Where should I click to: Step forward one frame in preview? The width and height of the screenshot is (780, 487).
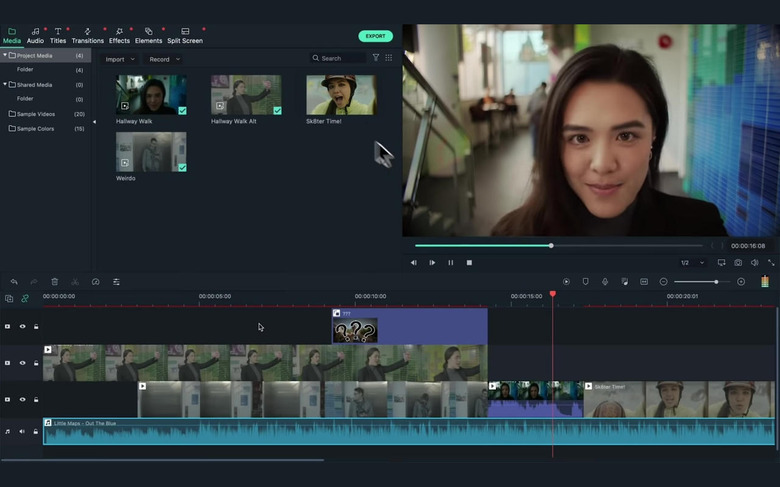pyautogui.click(x=432, y=262)
